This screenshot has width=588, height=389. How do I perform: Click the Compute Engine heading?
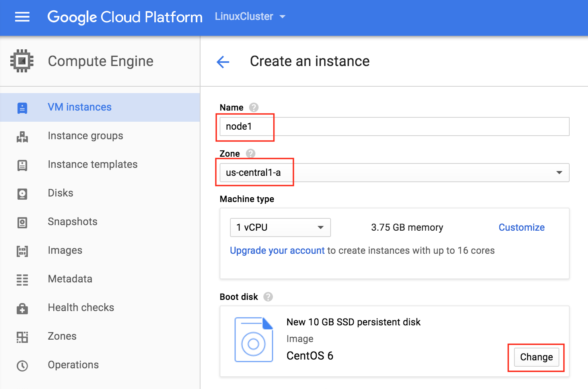coord(101,61)
